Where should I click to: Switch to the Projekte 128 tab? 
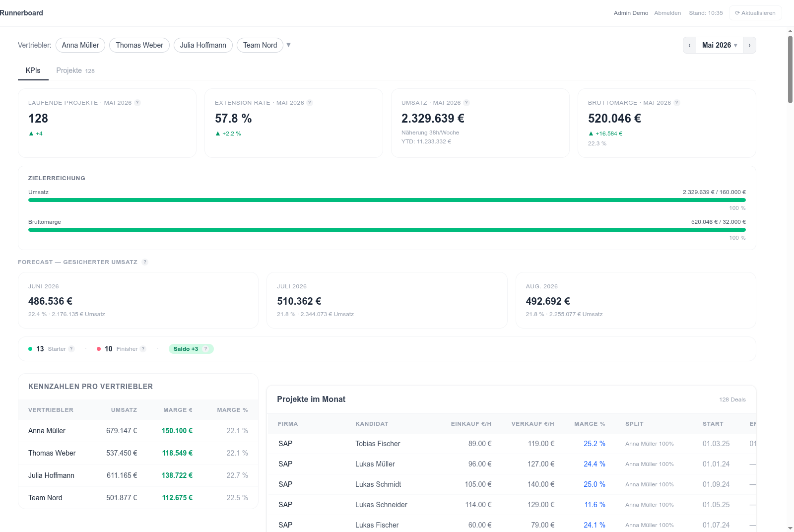point(75,70)
